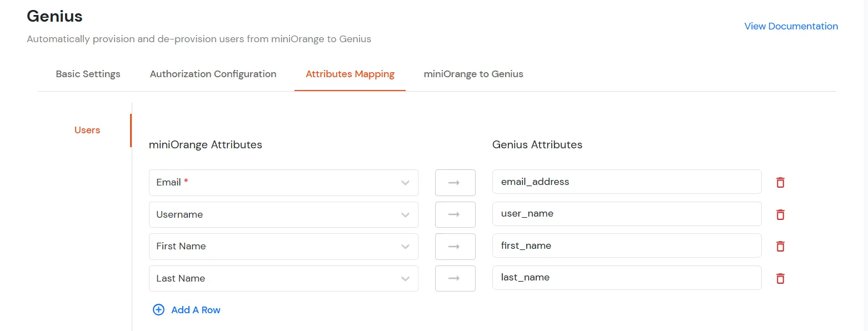Edit the last_name input field
This screenshot has height=331, width=868.
(x=627, y=278)
